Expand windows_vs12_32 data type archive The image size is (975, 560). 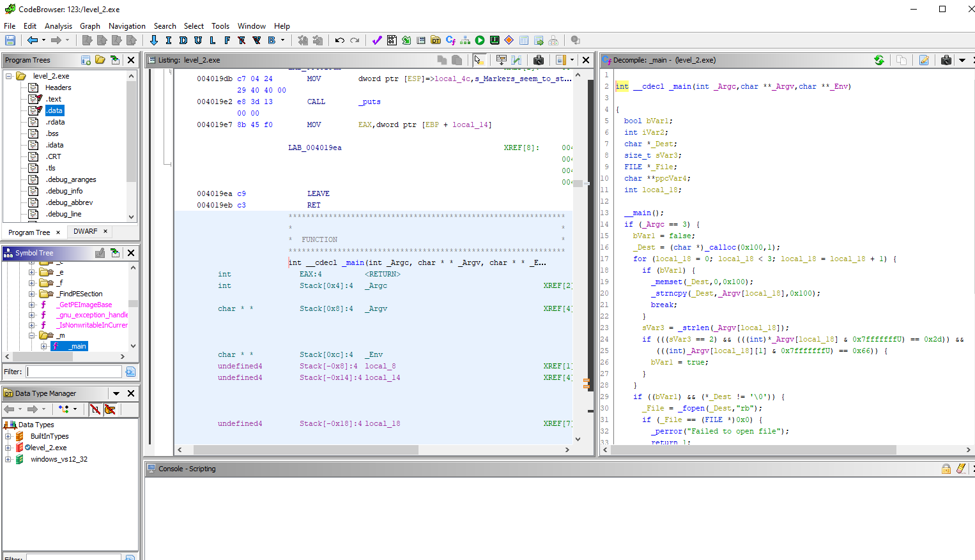(8, 459)
